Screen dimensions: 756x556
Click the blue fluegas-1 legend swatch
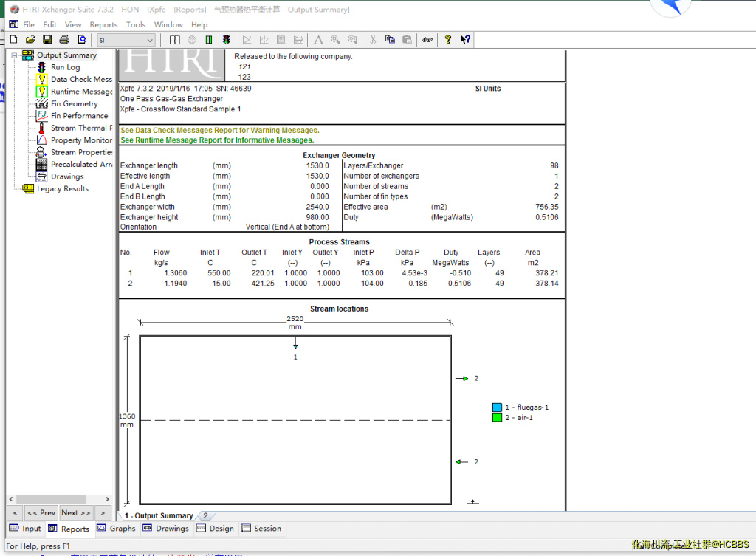[x=497, y=408]
